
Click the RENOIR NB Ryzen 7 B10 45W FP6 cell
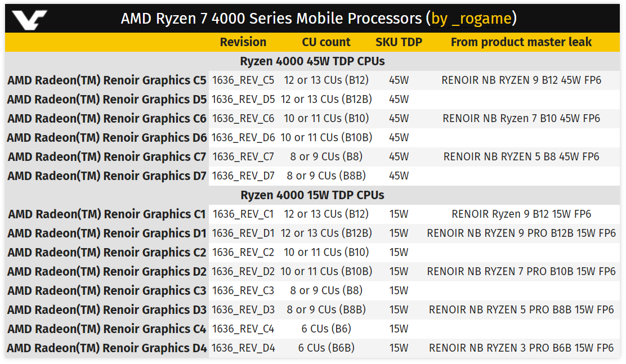coord(521,119)
